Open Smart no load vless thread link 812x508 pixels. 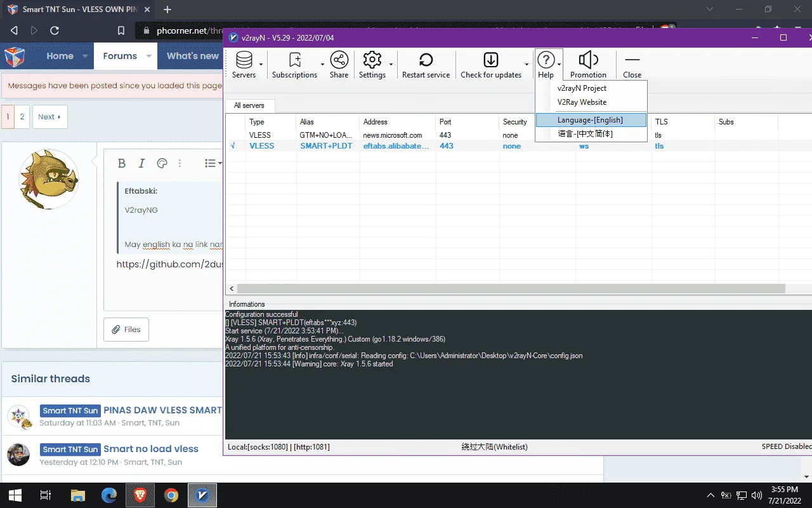click(x=151, y=449)
